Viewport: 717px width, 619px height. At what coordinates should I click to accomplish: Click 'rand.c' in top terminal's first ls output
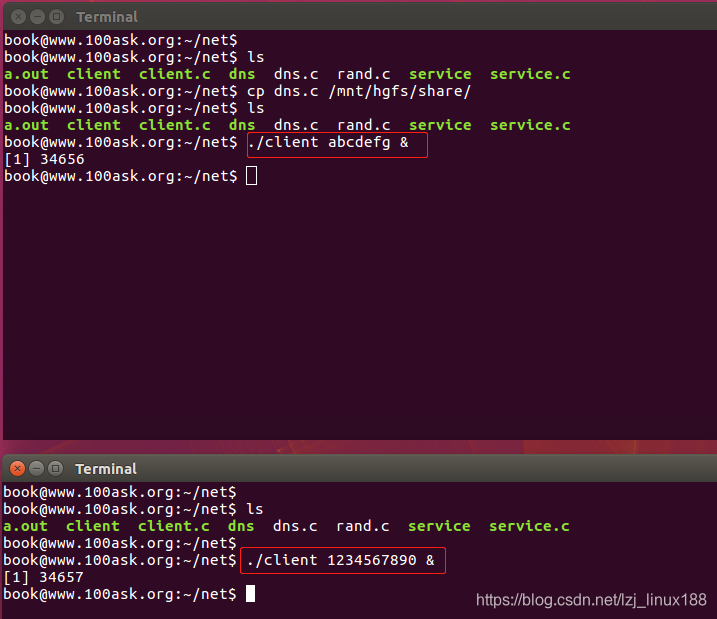pyautogui.click(x=364, y=74)
